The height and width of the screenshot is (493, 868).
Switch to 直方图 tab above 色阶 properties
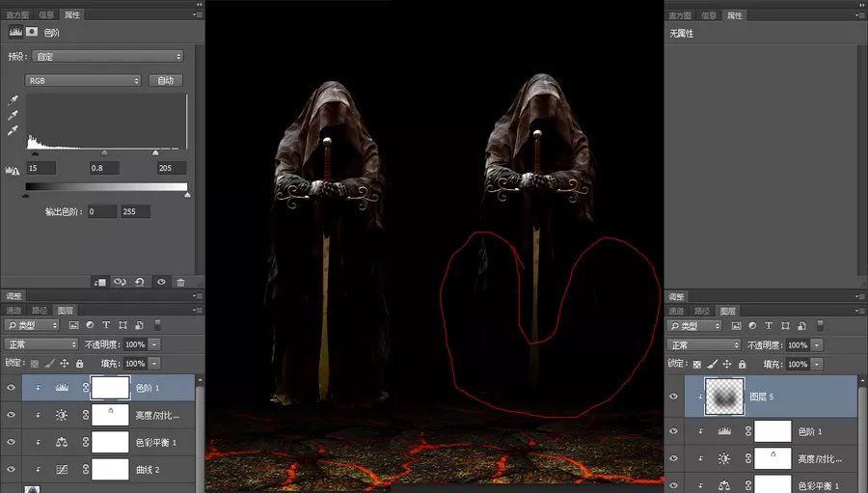coord(17,15)
